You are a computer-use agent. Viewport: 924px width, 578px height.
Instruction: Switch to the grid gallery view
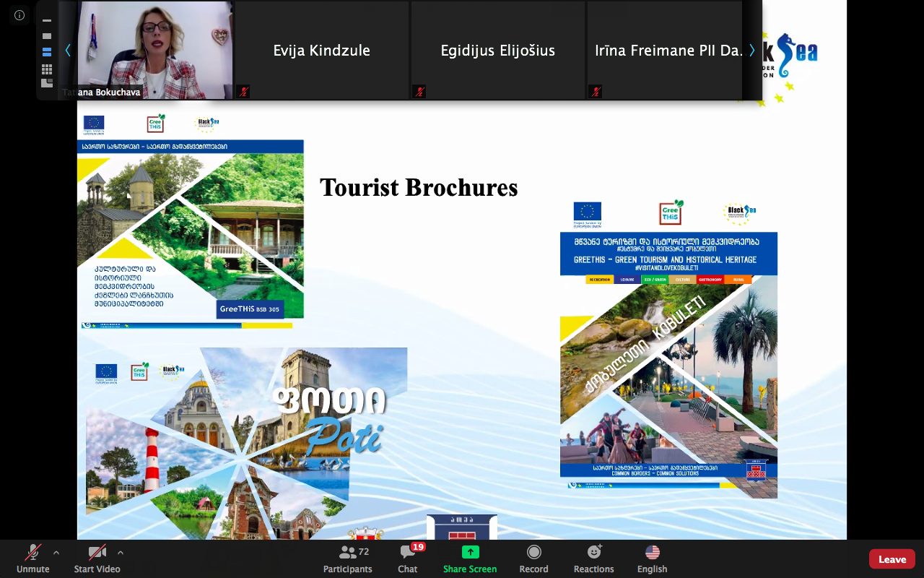click(47, 69)
